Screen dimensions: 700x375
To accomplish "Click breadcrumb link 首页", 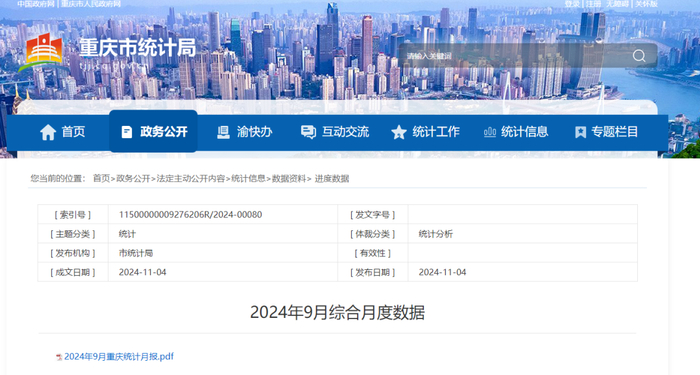I will click(x=101, y=179).
